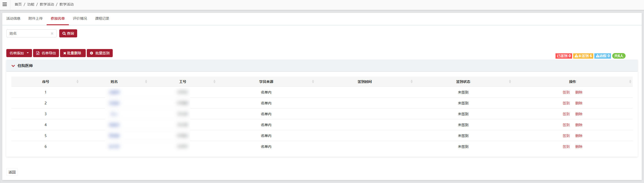Delete row 3 via 删除
The width and height of the screenshot is (644, 183).
(x=579, y=114)
